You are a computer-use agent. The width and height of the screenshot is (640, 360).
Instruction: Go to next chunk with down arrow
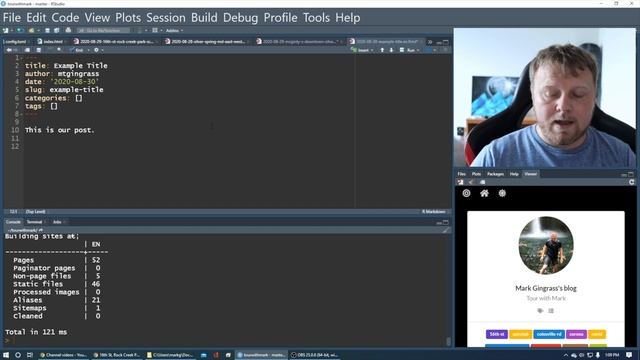coord(391,50)
